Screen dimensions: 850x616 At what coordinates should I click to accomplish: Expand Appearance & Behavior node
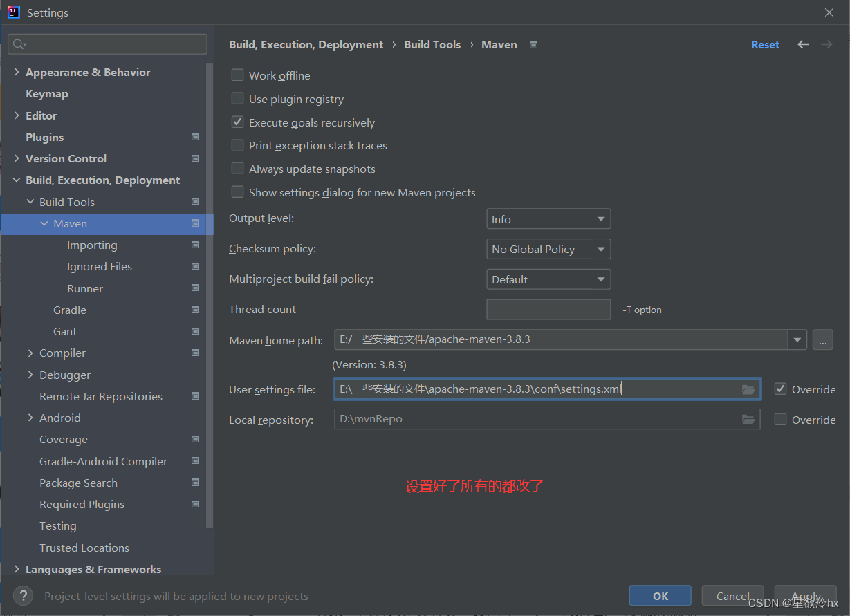(x=17, y=72)
